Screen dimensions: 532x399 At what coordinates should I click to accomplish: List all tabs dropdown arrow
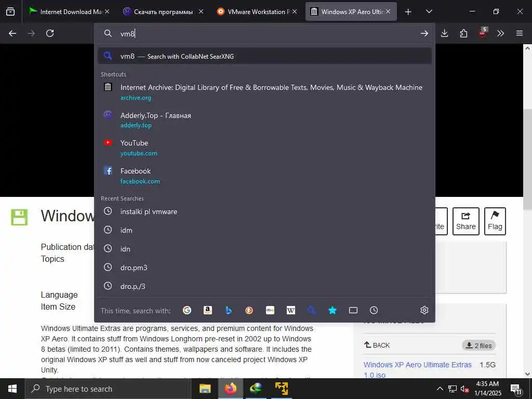[x=429, y=11]
